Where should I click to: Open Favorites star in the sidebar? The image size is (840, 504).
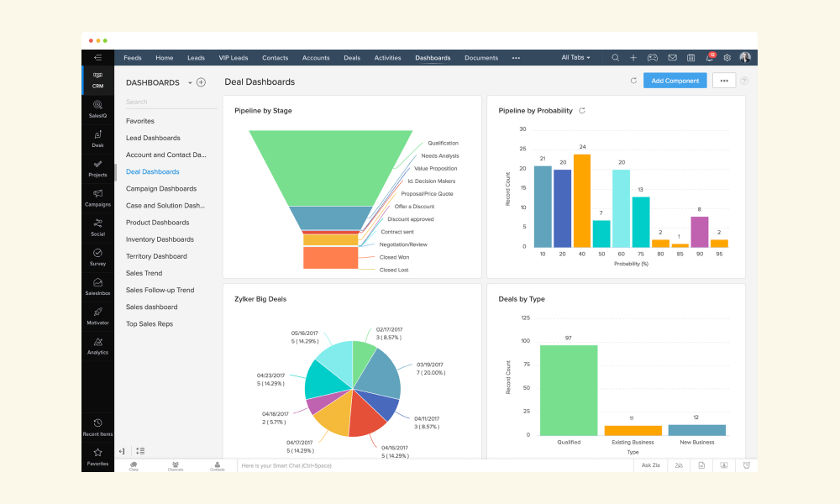(x=97, y=457)
